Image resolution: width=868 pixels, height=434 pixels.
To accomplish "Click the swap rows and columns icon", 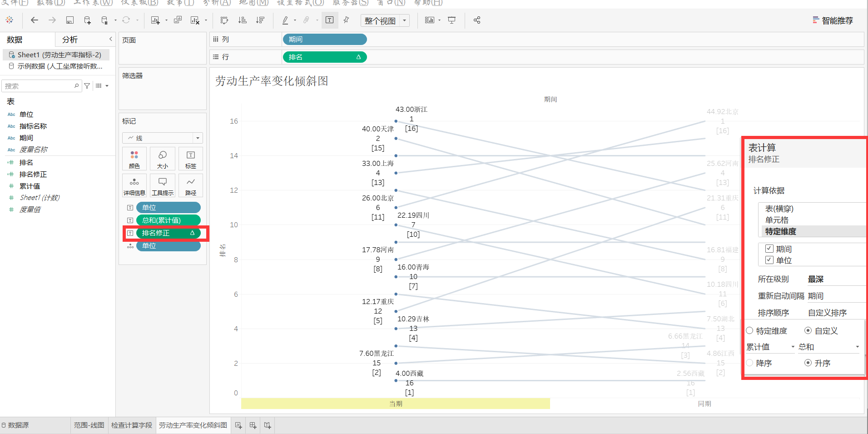I will point(224,20).
